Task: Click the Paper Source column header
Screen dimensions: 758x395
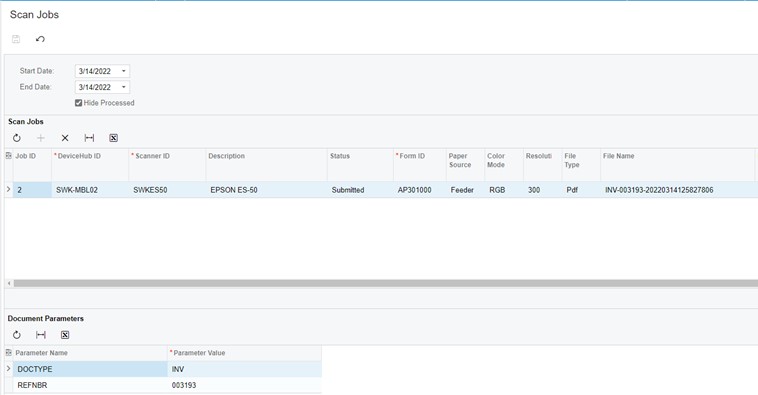Action: 465,165
